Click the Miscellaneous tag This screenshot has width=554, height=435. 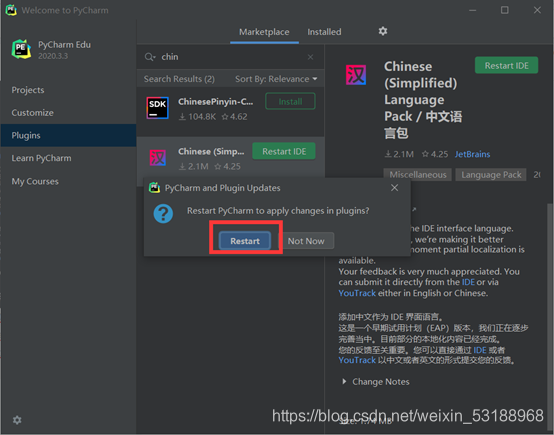(x=418, y=175)
